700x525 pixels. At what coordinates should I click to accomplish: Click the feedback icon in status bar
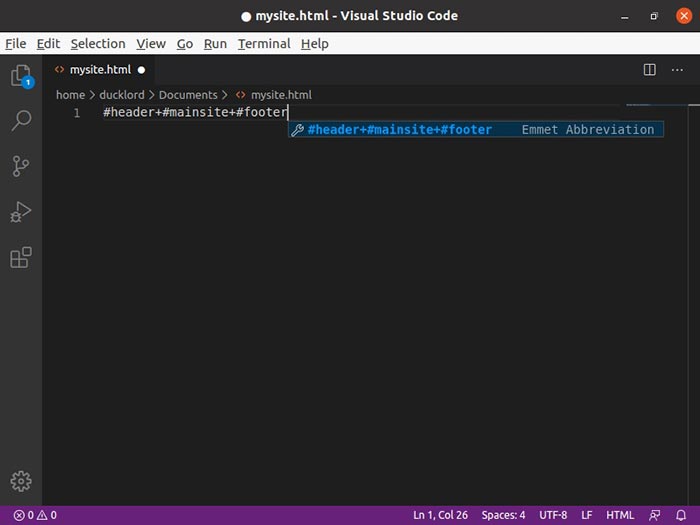pyautogui.click(x=654, y=515)
